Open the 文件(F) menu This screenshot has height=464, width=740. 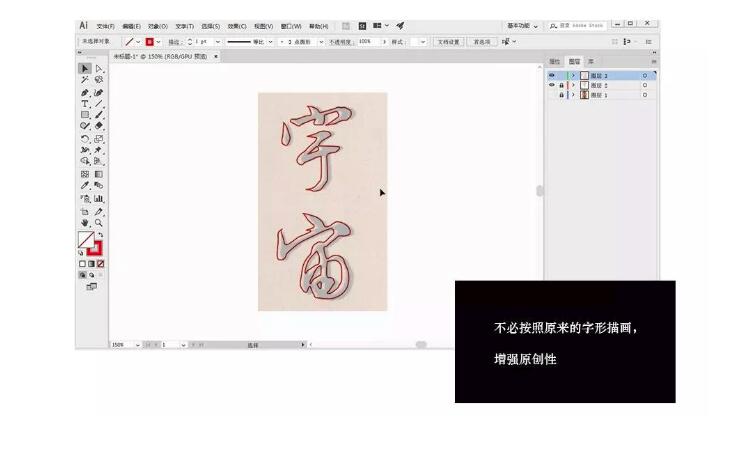(x=105, y=26)
